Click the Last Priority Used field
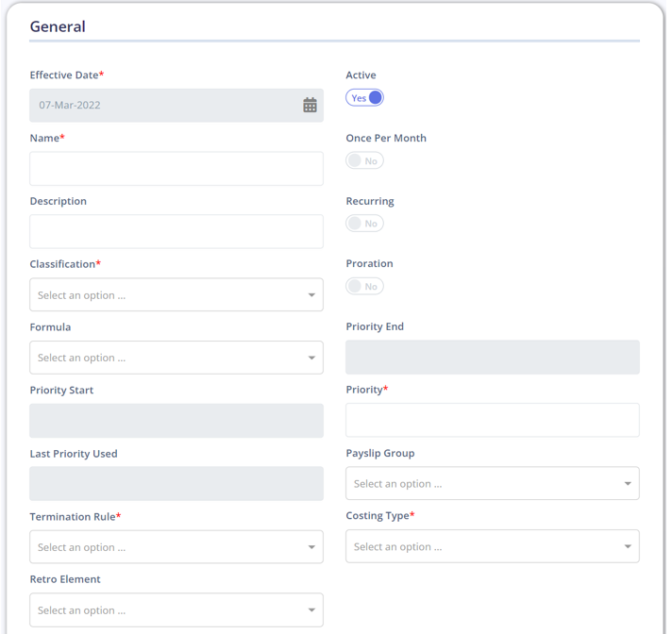Image resolution: width=672 pixels, height=634 pixels. click(x=176, y=484)
